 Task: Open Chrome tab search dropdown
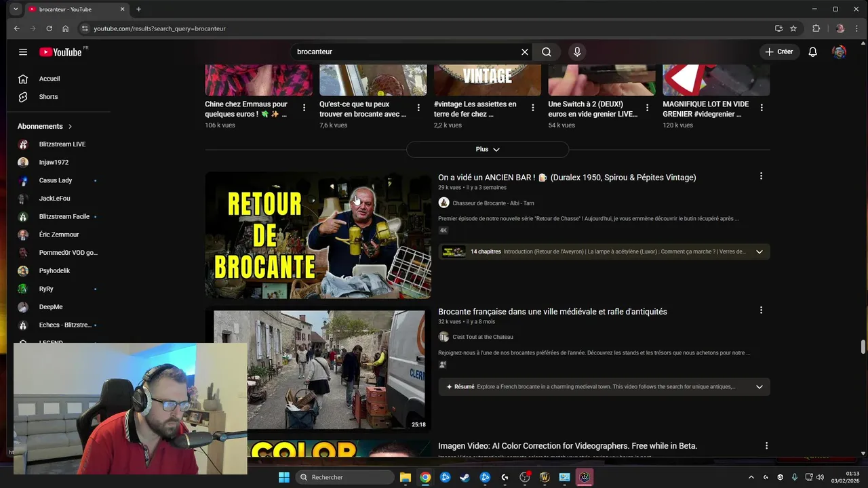tap(16, 9)
